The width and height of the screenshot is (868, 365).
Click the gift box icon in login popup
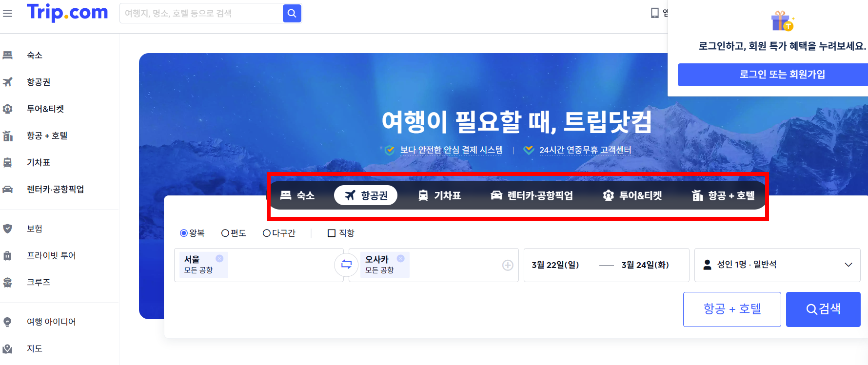[782, 21]
